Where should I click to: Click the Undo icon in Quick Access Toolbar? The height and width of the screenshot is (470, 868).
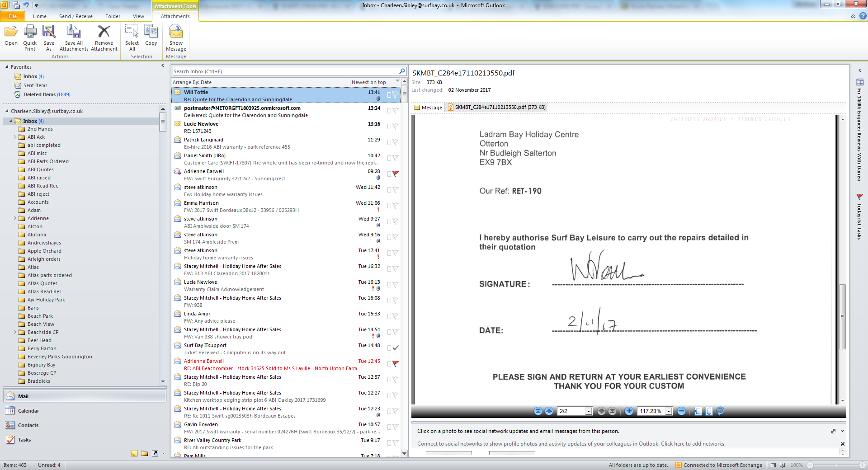tap(26, 5)
